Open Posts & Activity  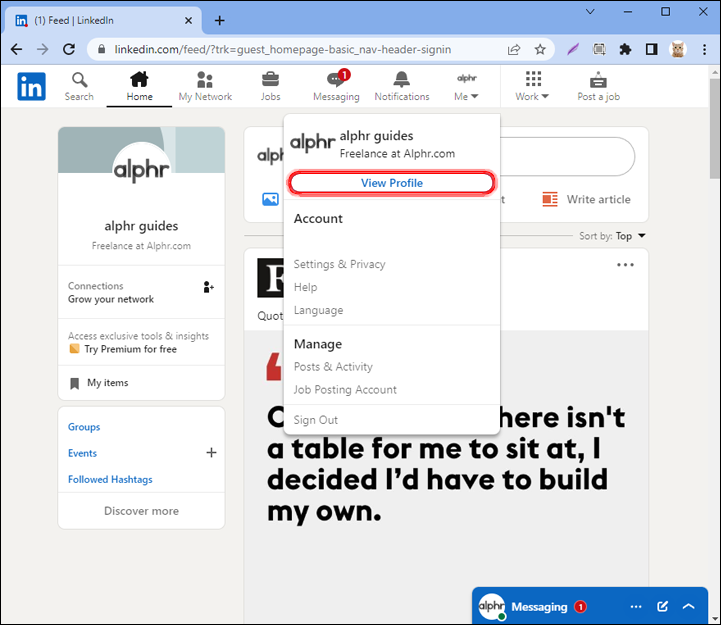tap(333, 367)
